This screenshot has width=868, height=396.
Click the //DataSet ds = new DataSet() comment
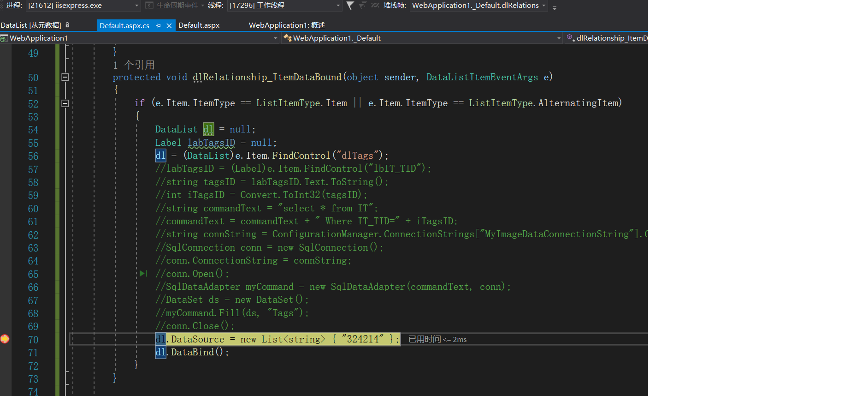[232, 300]
